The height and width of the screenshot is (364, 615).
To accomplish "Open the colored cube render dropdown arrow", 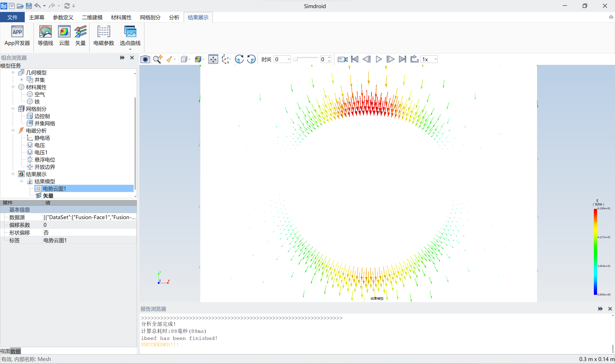I will [x=204, y=59].
